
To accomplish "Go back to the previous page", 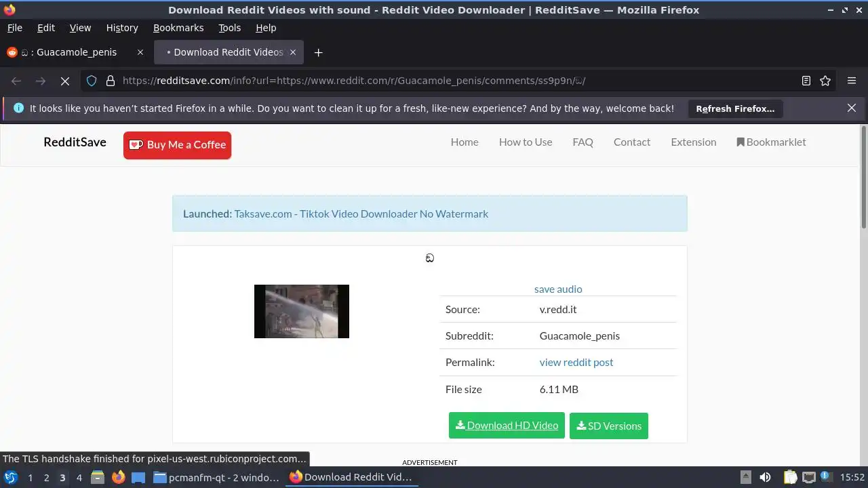I will click(16, 81).
